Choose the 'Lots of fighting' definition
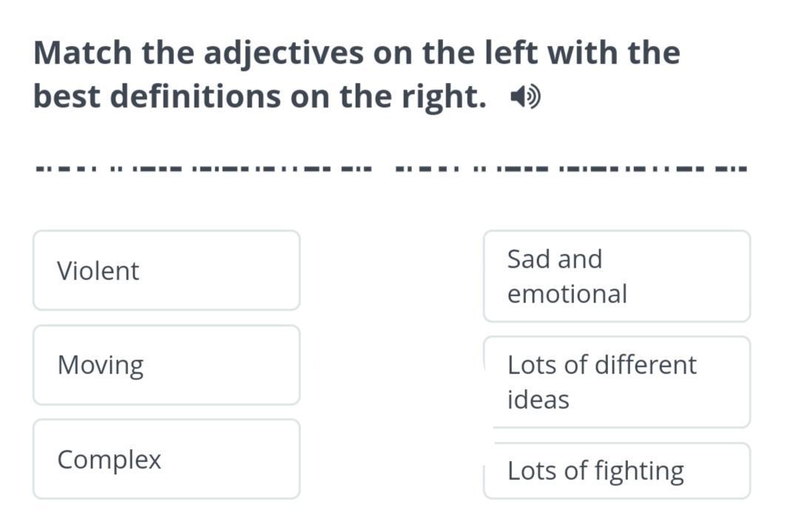This screenshot has height=532, width=790. pyautogui.click(x=616, y=471)
